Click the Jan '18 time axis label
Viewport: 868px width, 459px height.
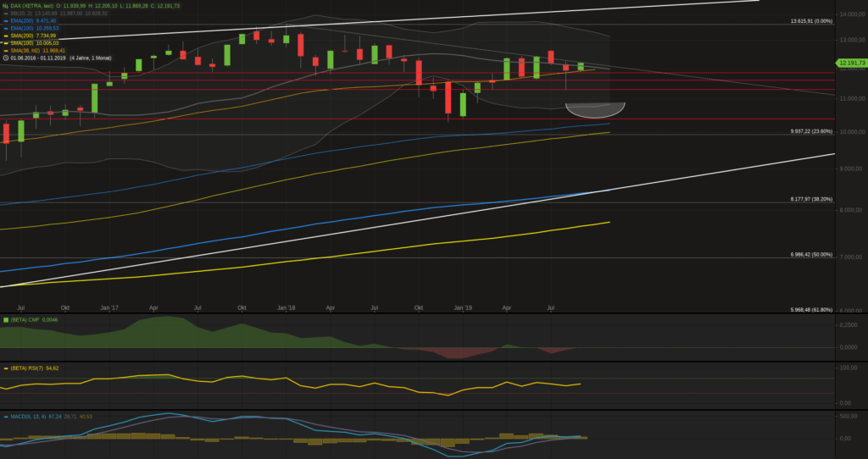(x=287, y=307)
